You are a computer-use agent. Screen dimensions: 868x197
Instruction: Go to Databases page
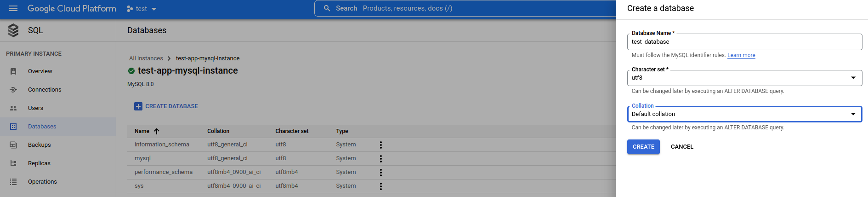point(42,127)
